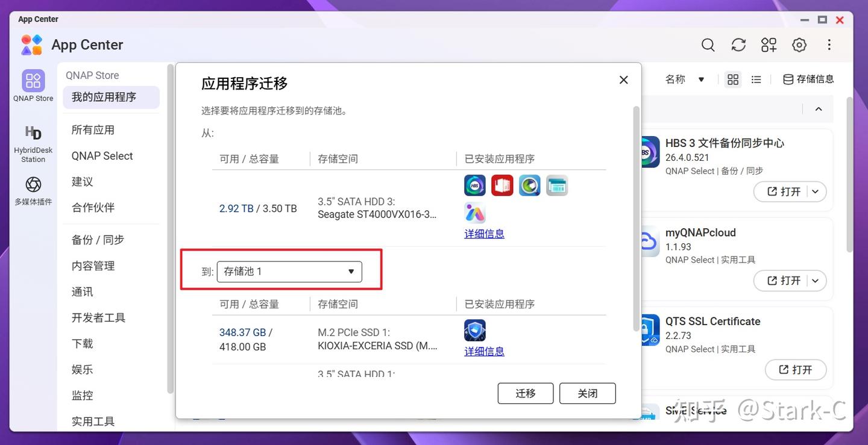Collapse the app section with chevron
This screenshot has width=868, height=445.
[819, 109]
